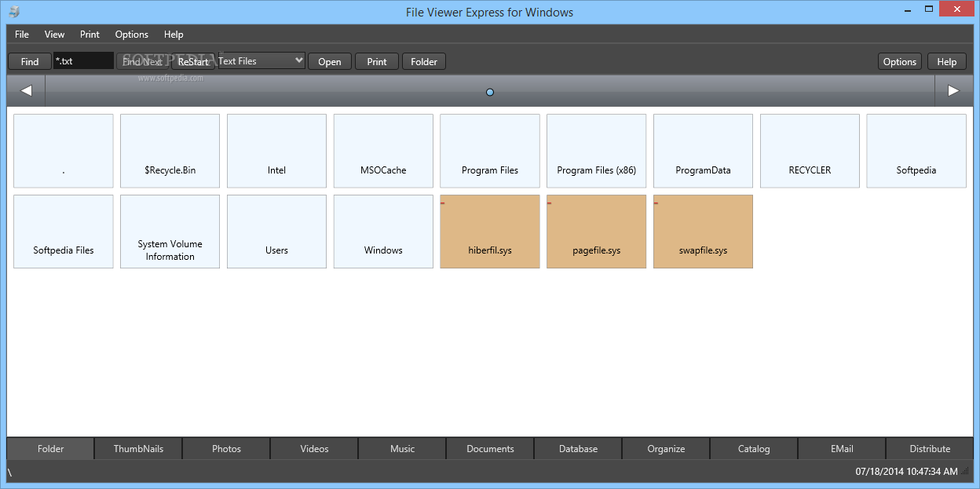
Task: Open the File menu
Action: coord(22,35)
